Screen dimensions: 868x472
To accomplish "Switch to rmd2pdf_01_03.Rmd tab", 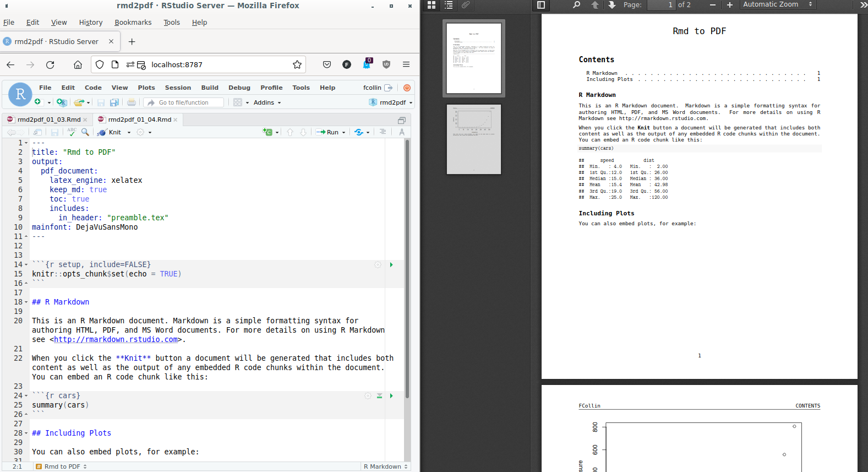I will 49,120.
